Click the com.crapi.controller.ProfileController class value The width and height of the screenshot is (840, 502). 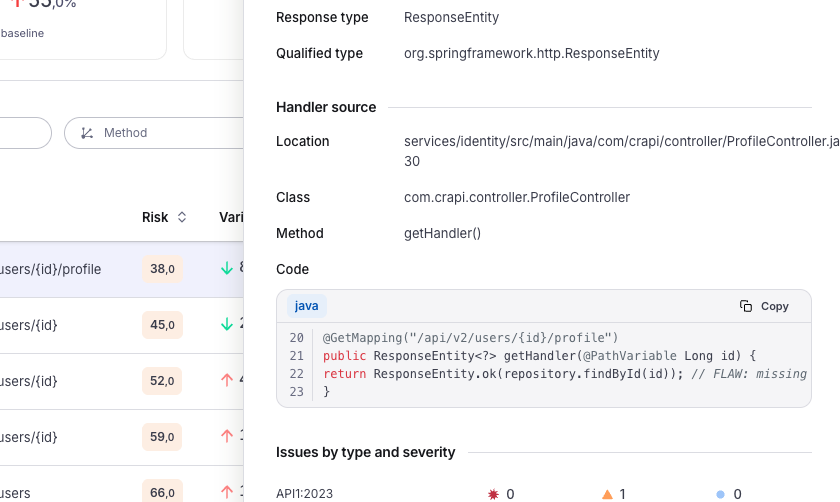(517, 197)
